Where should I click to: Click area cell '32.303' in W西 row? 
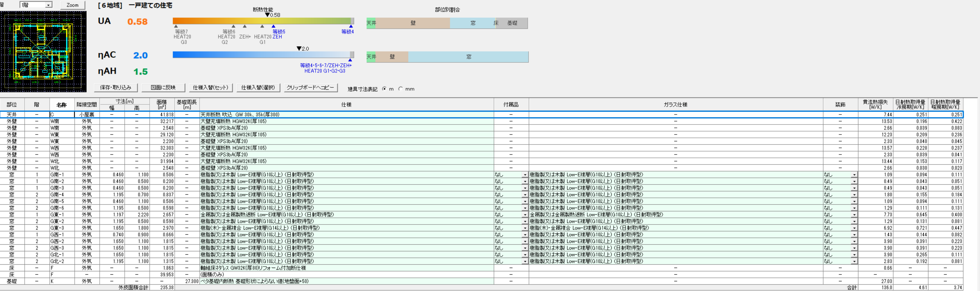(x=162, y=148)
